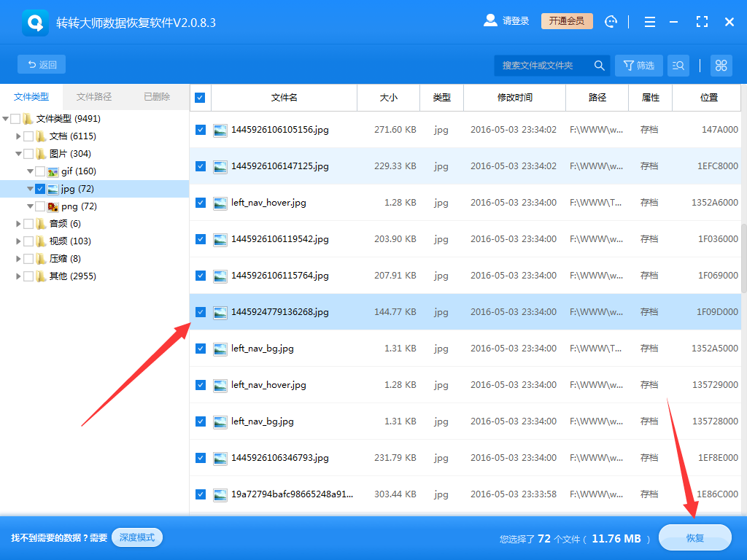This screenshot has height=560, width=747.
Task: Switch to the 文件路径 tab
Action: coord(94,97)
